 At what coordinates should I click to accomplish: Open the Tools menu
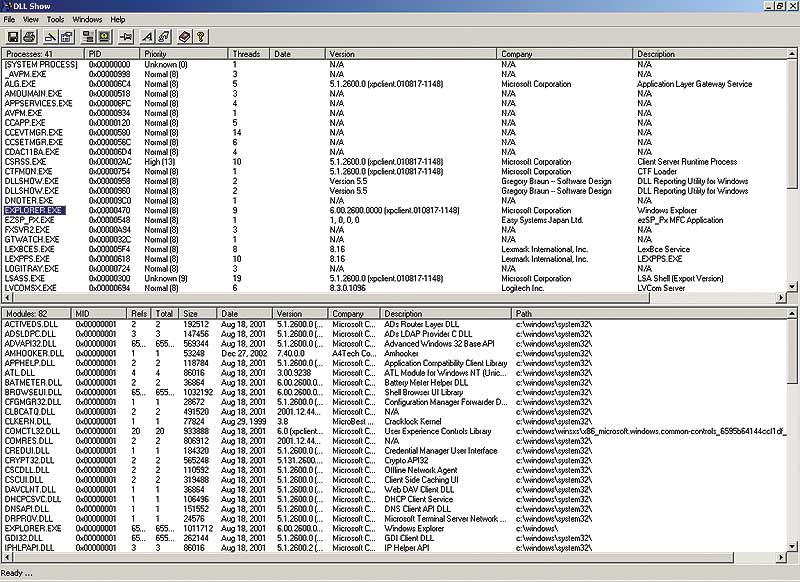pyautogui.click(x=55, y=19)
